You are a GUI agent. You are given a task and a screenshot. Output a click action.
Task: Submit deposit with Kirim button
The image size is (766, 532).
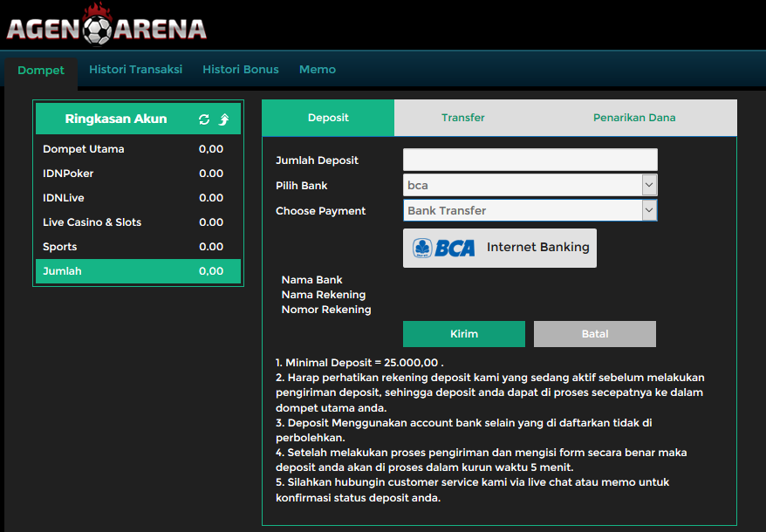click(464, 334)
